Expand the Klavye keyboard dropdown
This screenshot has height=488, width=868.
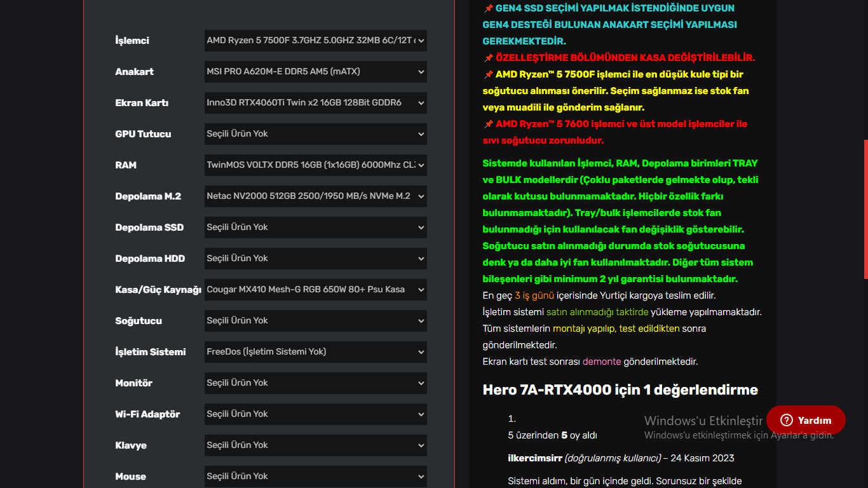316,445
